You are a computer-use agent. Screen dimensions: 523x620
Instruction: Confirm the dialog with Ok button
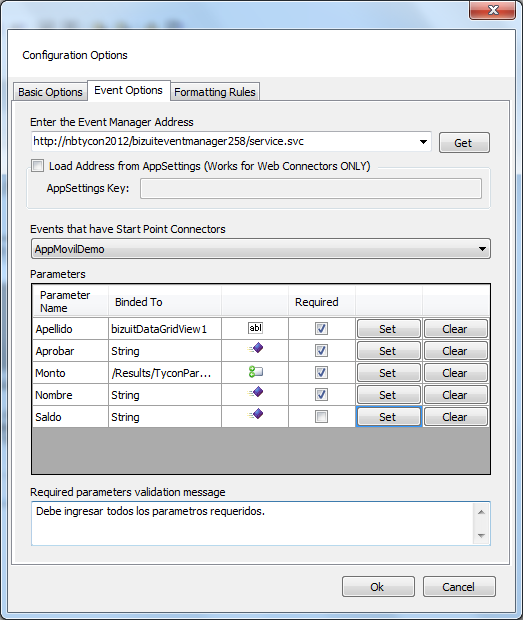(x=378, y=587)
